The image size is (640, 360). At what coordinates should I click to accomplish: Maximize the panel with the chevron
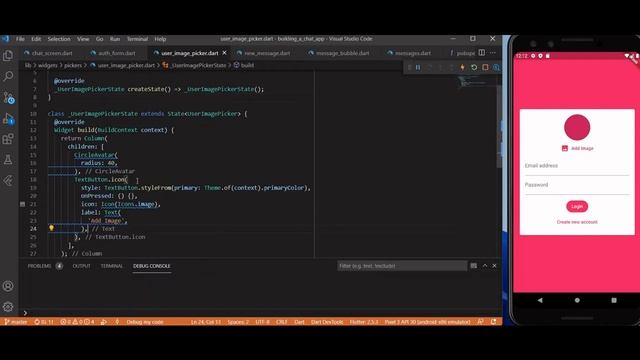point(484,266)
